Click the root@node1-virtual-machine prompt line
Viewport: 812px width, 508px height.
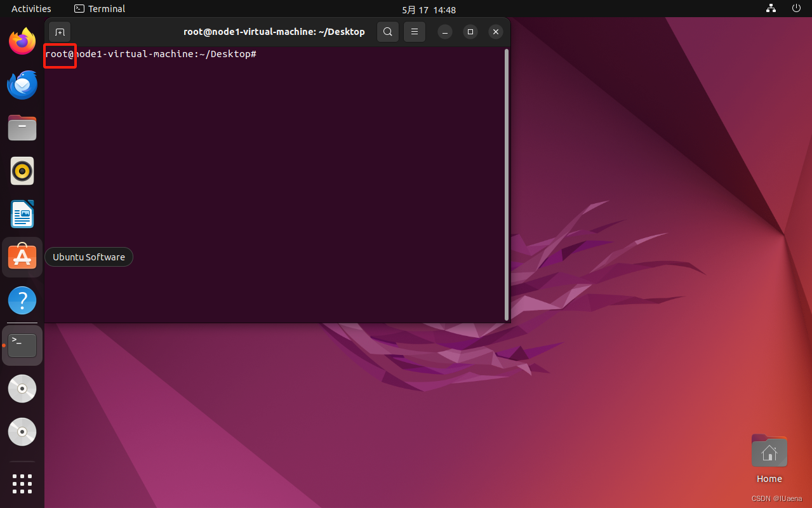150,54
